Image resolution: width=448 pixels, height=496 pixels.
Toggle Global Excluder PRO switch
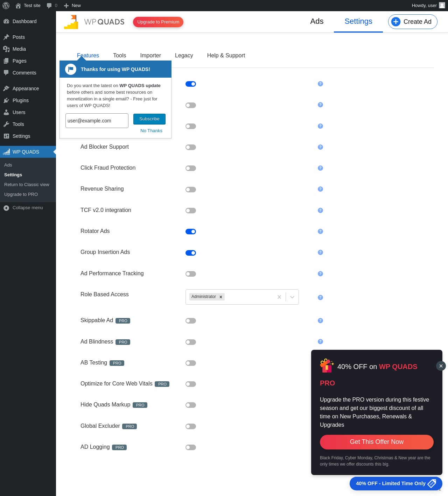191,426
